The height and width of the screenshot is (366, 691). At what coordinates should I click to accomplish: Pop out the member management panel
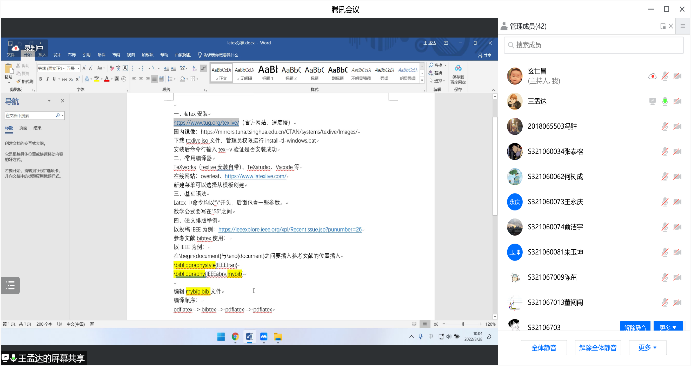pos(663,26)
